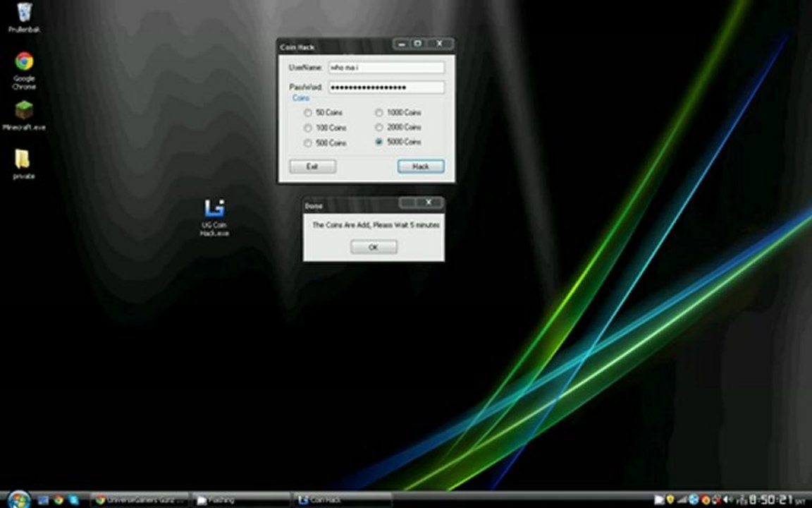Confirm the Done dialog with OK
The image size is (812, 508).
tap(374, 247)
